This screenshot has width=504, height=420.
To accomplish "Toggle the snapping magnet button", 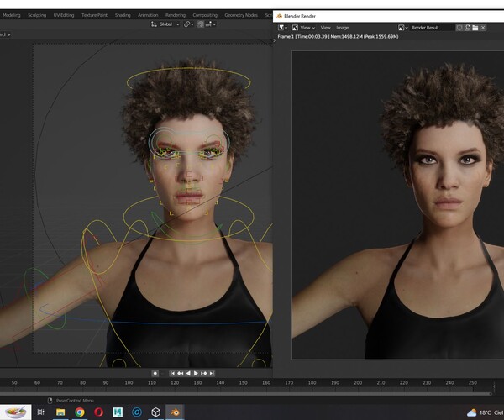I will tap(201, 24).
